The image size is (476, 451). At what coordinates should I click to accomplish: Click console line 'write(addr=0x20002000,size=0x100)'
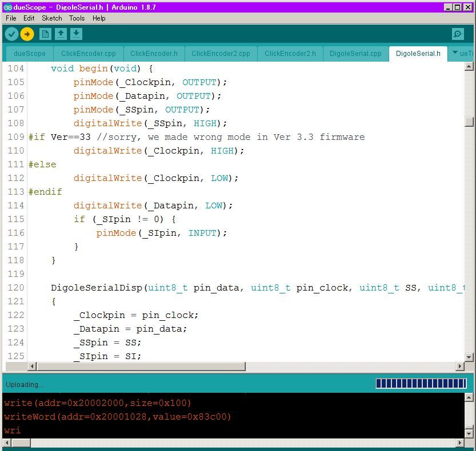[x=98, y=403]
